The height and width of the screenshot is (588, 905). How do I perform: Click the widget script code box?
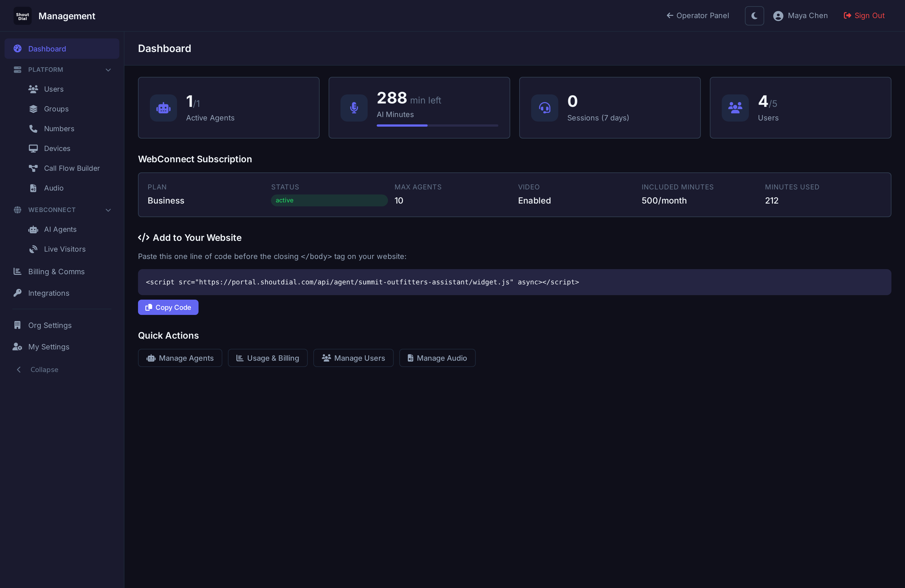[x=514, y=282]
